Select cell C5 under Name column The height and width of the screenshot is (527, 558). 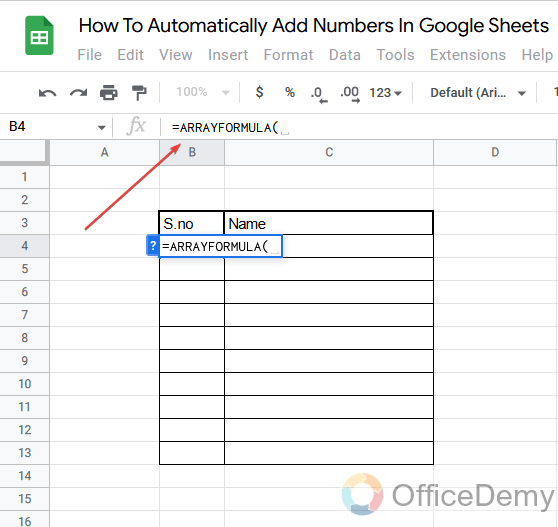click(329, 269)
